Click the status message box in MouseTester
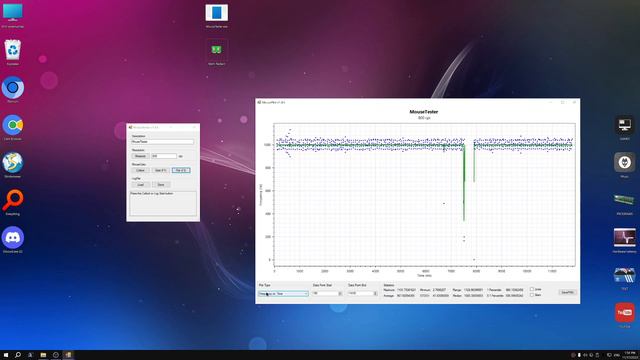This screenshot has height=360, width=640. point(163,203)
